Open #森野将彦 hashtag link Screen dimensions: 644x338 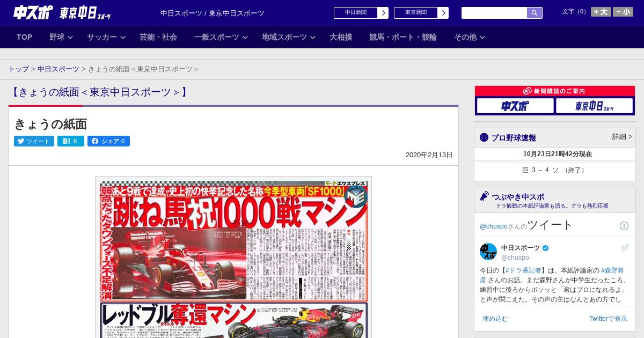(x=612, y=270)
